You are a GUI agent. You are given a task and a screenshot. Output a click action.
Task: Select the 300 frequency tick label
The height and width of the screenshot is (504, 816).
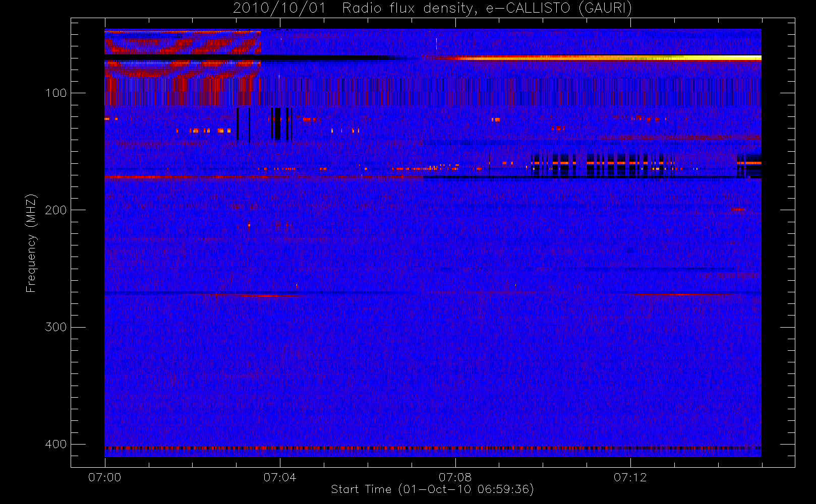(56, 327)
